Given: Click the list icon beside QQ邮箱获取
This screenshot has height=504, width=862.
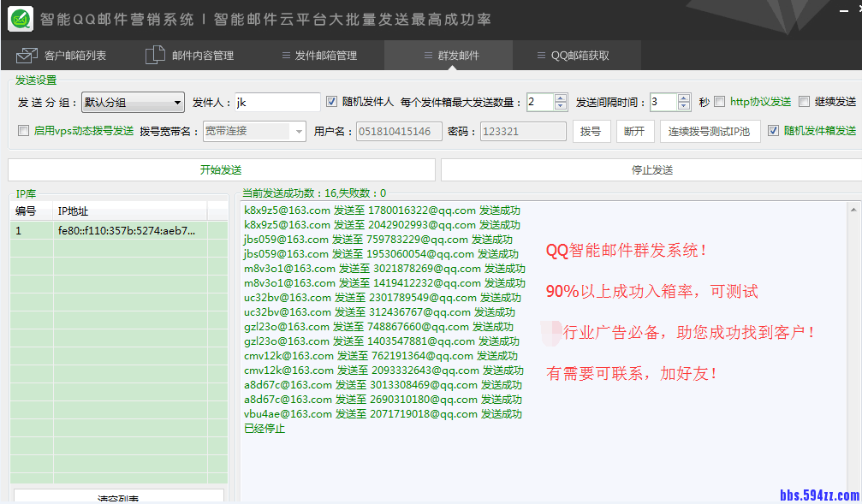Looking at the screenshot, I should click(x=541, y=56).
